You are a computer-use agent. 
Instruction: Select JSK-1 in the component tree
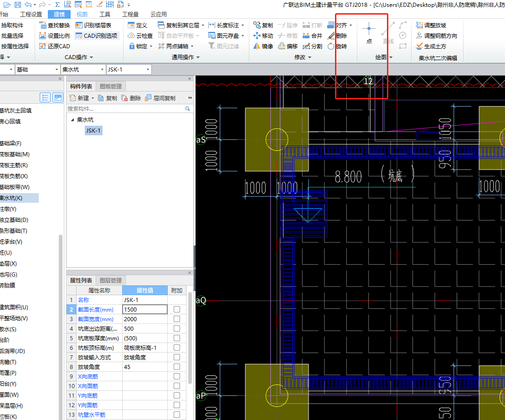[x=93, y=130]
